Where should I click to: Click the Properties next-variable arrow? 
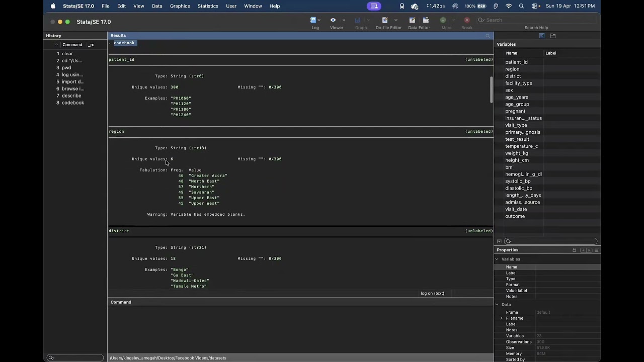coord(589,250)
